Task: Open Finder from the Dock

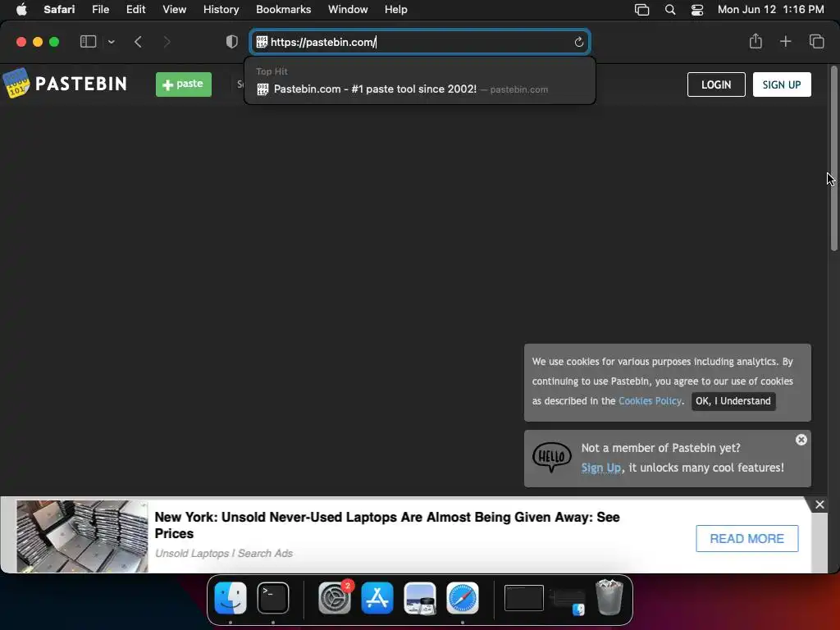Action: pyautogui.click(x=231, y=598)
